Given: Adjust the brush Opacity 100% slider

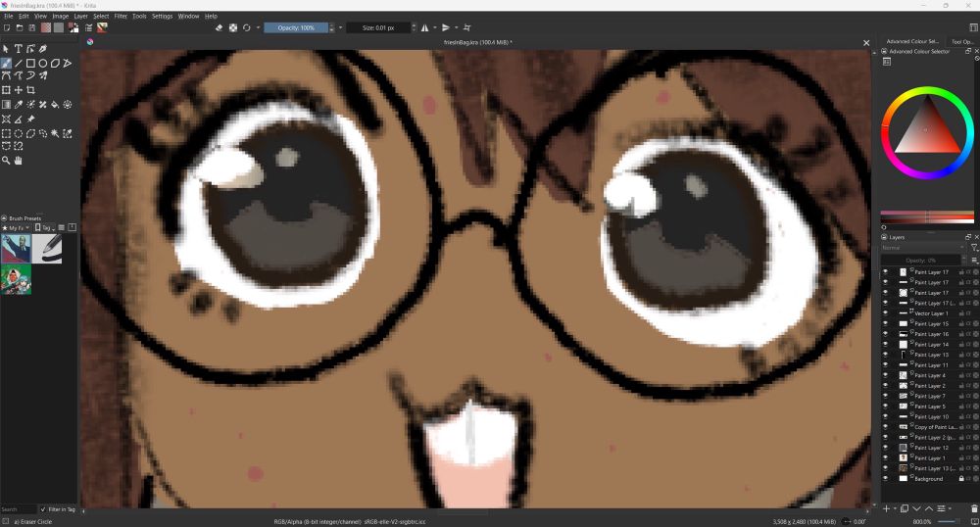Looking at the screenshot, I should (x=296, y=27).
